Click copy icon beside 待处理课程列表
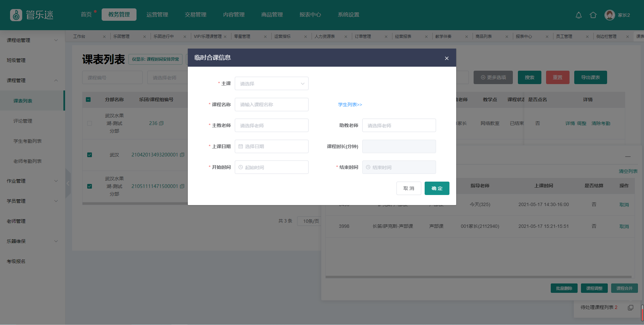Image resolution: width=644 pixels, height=325 pixels. (x=631, y=308)
